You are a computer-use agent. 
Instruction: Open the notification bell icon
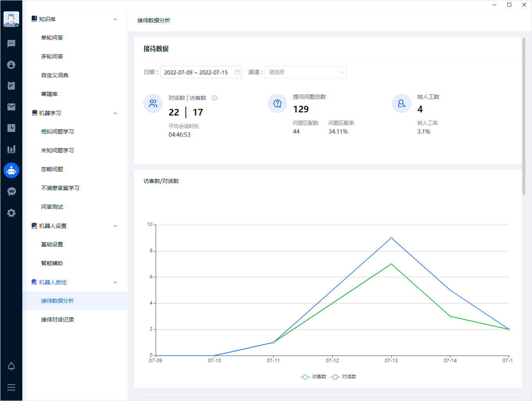pos(11,366)
